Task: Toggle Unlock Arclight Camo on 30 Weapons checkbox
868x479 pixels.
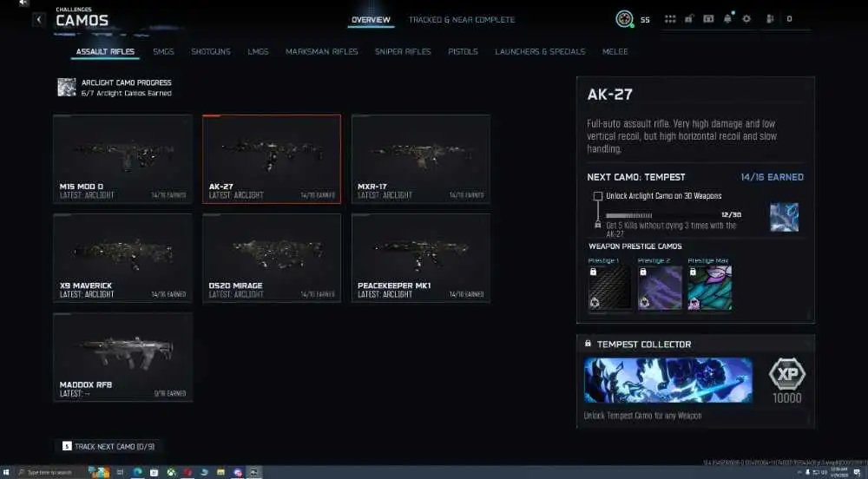Action: tap(598, 196)
